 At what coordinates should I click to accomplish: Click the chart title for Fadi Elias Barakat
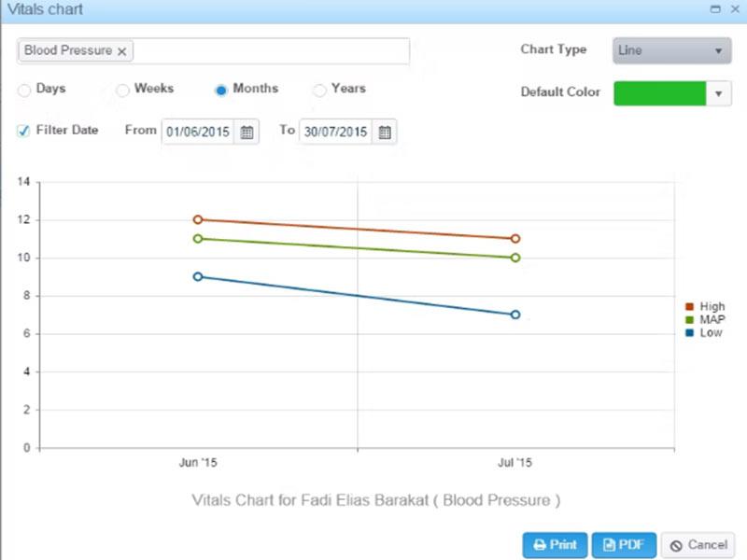[x=376, y=500]
